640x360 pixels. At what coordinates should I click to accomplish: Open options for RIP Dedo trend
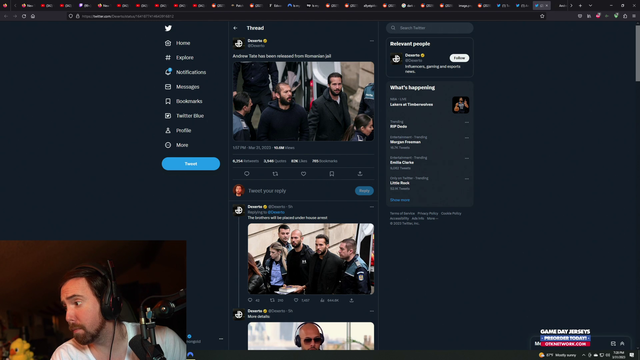click(x=467, y=122)
